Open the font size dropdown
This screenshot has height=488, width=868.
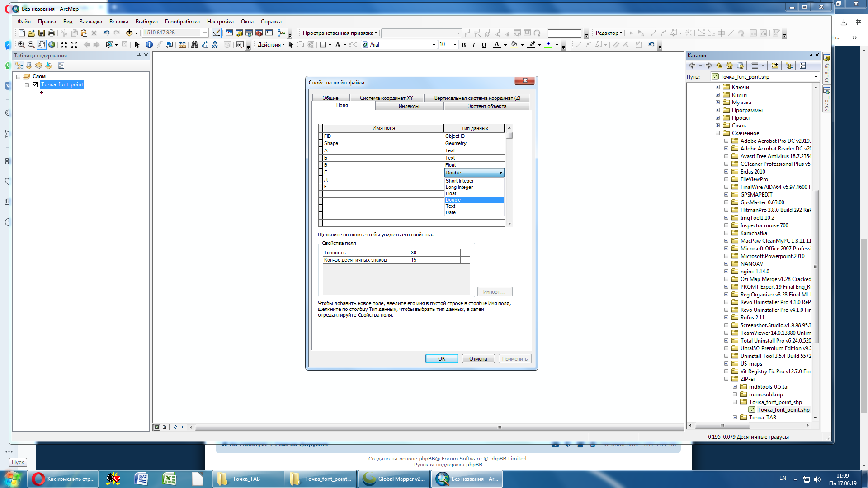click(x=455, y=45)
